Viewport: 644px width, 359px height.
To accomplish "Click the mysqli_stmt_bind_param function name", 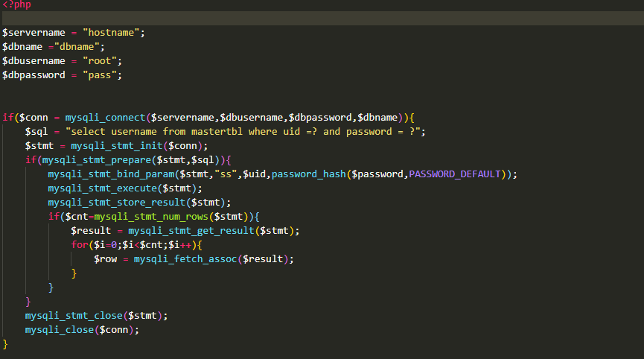I will (111, 174).
